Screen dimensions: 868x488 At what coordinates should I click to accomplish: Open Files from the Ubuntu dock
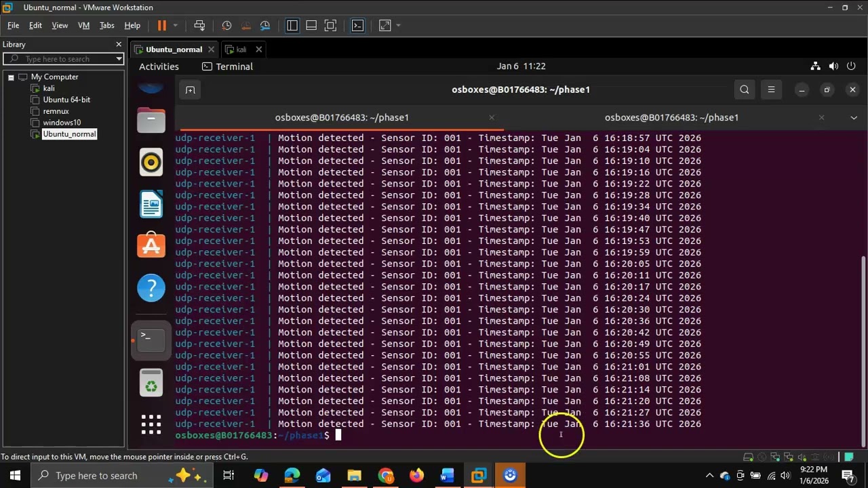click(x=151, y=120)
